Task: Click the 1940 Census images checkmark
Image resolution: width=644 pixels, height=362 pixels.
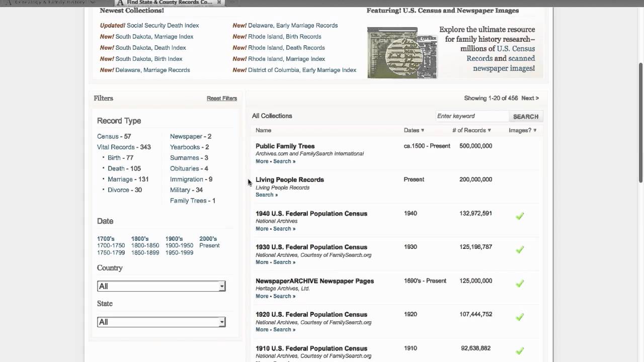Action: pyautogui.click(x=520, y=216)
